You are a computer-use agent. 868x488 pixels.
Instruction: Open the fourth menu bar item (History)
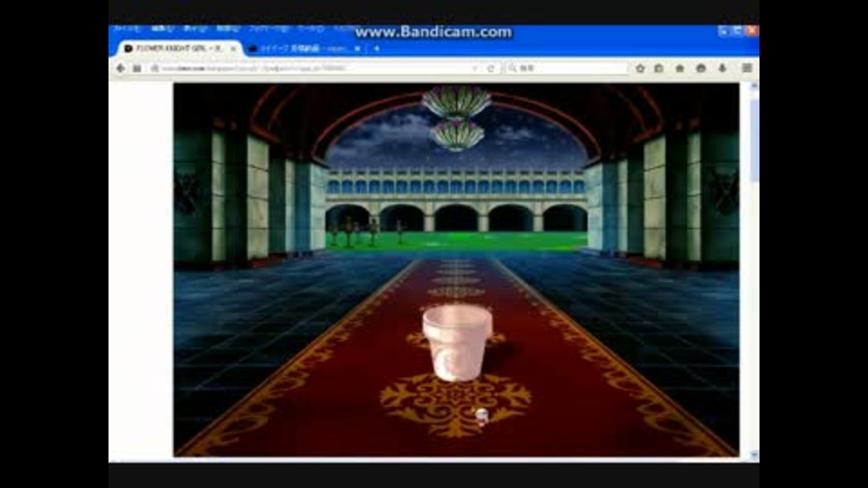click(x=228, y=28)
